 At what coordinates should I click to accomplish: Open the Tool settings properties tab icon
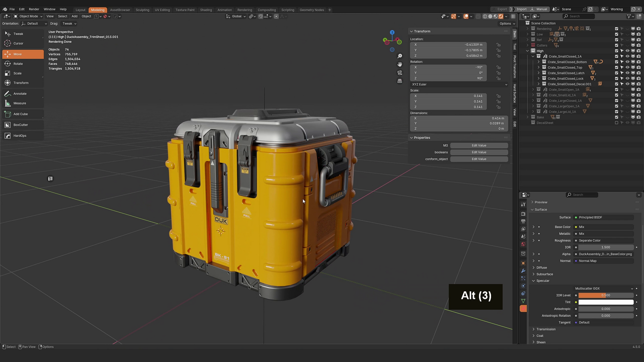point(523,205)
